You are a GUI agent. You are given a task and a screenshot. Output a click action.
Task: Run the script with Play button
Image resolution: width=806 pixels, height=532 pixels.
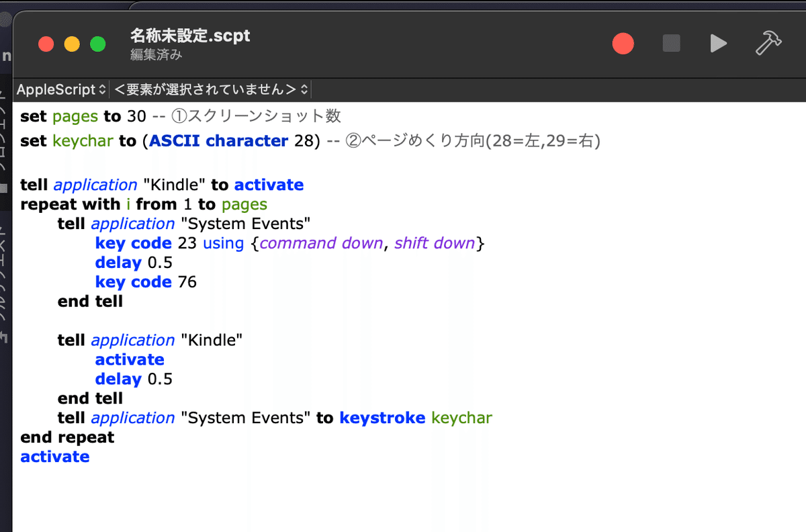pos(719,44)
